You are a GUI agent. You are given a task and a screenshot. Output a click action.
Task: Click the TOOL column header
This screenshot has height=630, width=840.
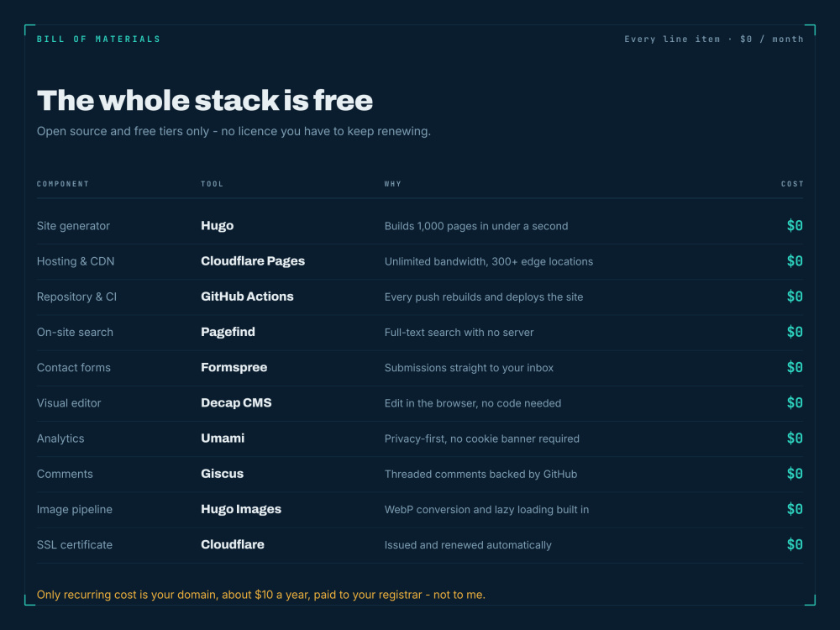click(x=213, y=184)
